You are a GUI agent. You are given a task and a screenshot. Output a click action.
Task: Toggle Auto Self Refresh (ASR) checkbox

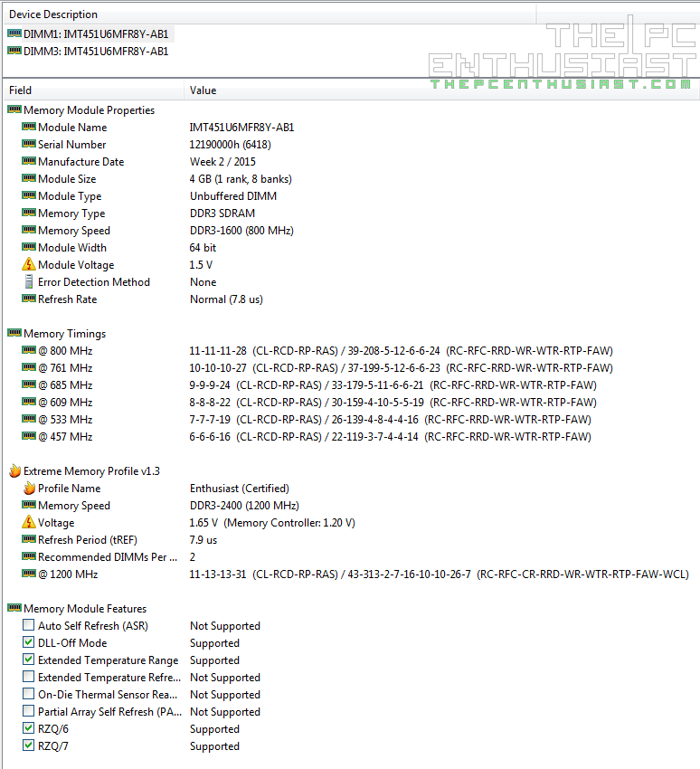[28, 625]
